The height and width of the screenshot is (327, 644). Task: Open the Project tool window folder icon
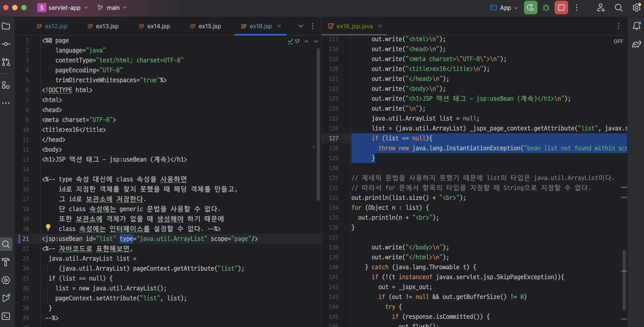[6, 26]
